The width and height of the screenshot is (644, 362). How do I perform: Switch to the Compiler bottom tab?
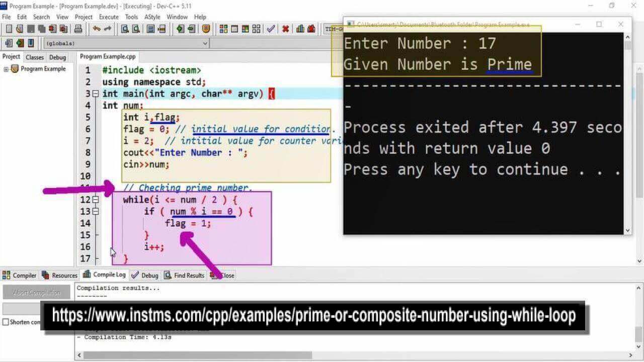20,275
